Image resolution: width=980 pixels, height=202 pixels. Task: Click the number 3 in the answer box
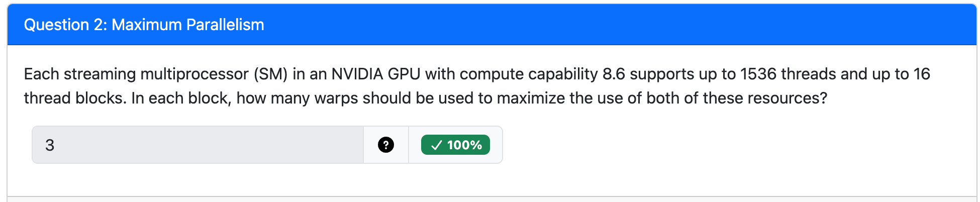[50, 145]
